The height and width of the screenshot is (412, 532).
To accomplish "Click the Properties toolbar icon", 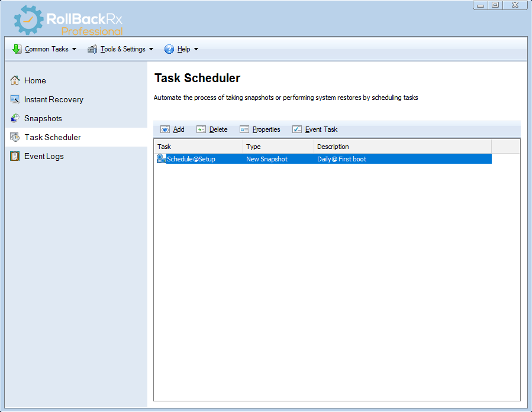I will [244, 129].
